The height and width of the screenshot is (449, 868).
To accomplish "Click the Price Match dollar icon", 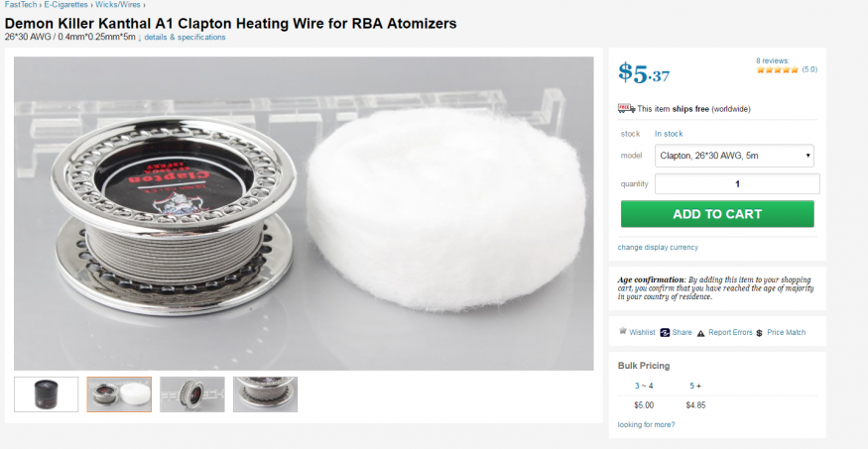I will (760, 333).
